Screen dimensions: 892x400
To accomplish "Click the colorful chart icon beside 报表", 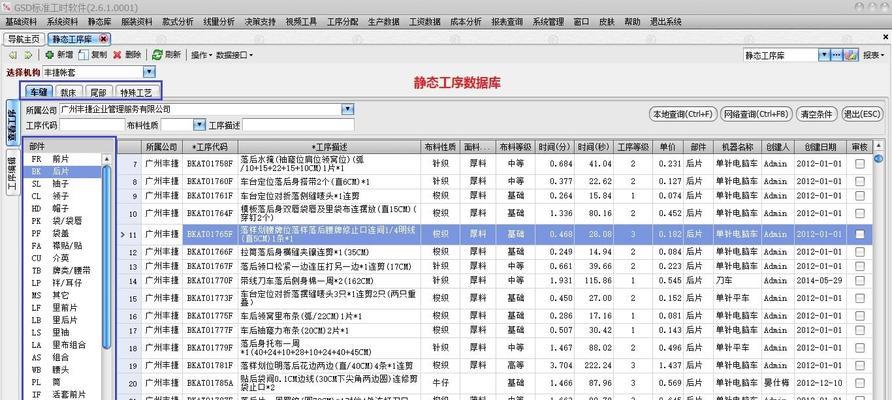I will [850, 55].
